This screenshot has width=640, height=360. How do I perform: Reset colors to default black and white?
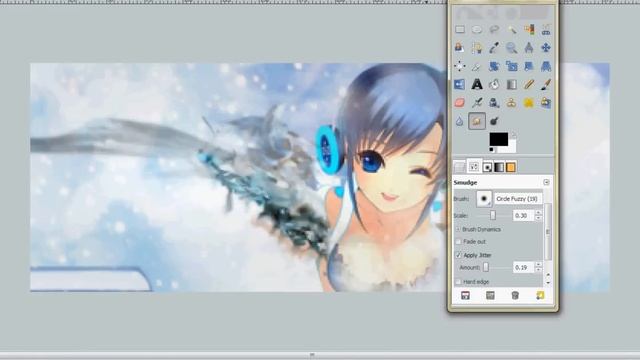click(x=492, y=150)
